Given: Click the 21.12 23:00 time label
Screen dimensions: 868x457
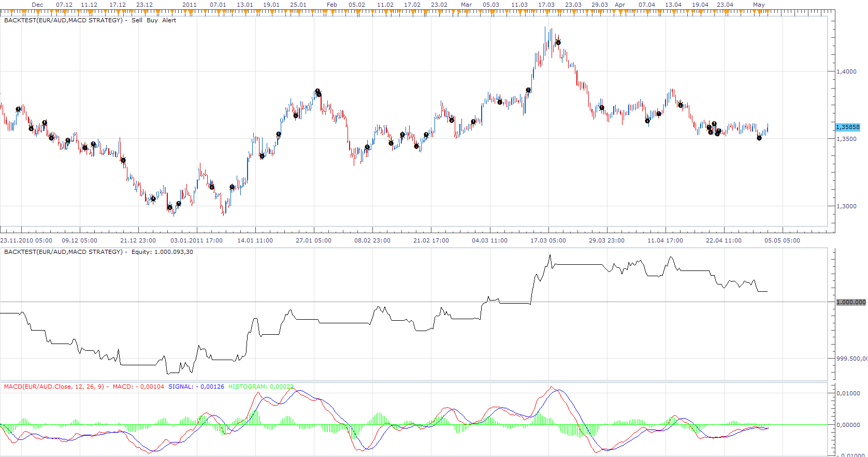Looking at the screenshot, I should pyautogui.click(x=138, y=240).
